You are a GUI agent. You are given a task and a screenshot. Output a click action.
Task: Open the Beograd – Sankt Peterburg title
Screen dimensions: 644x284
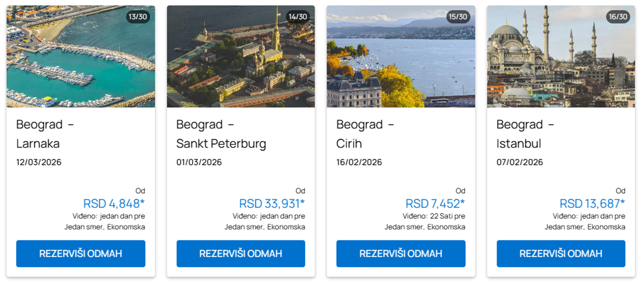pos(221,134)
